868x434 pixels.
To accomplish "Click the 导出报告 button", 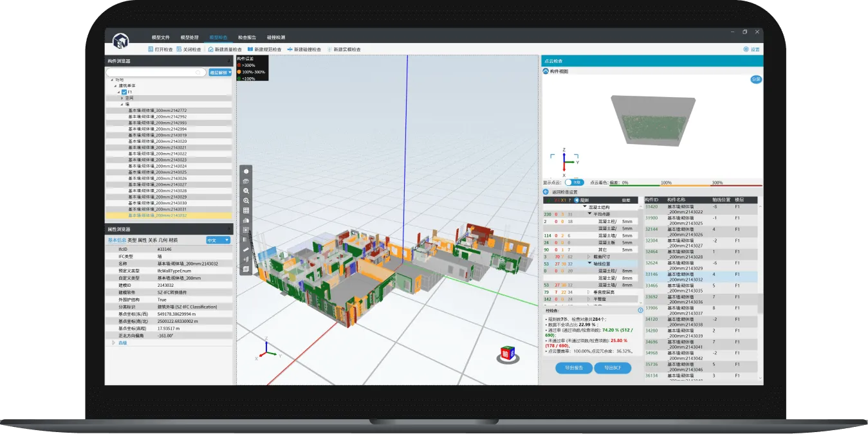I will 573,368.
